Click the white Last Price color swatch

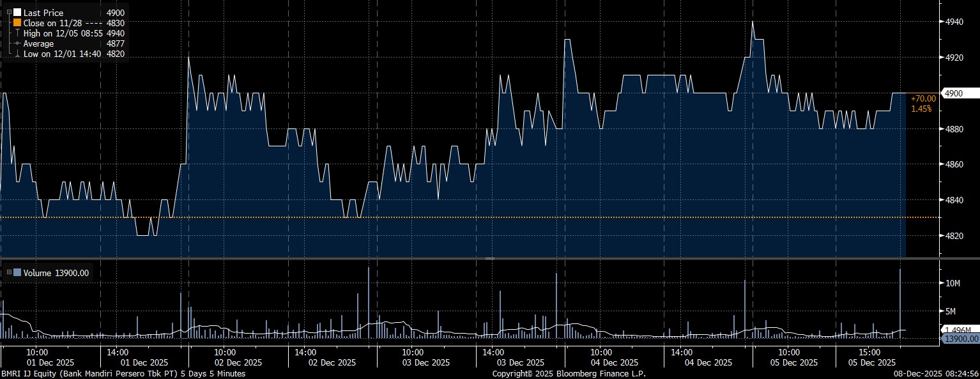coord(17,13)
